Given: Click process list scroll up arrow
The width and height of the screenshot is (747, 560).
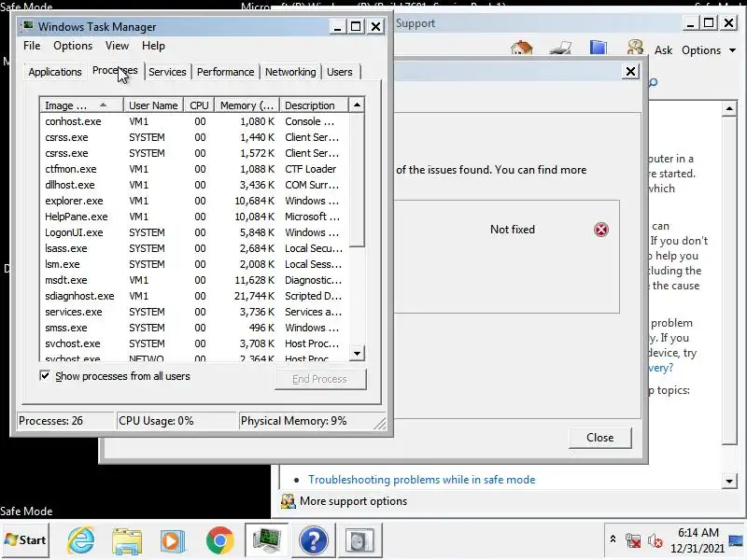Looking at the screenshot, I should pyautogui.click(x=357, y=105).
